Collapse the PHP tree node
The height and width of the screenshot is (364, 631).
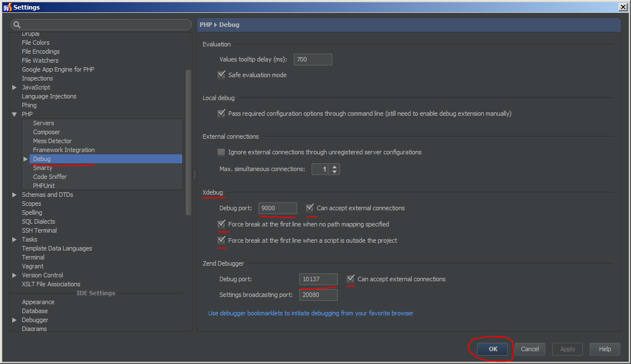pyautogui.click(x=15, y=114)
